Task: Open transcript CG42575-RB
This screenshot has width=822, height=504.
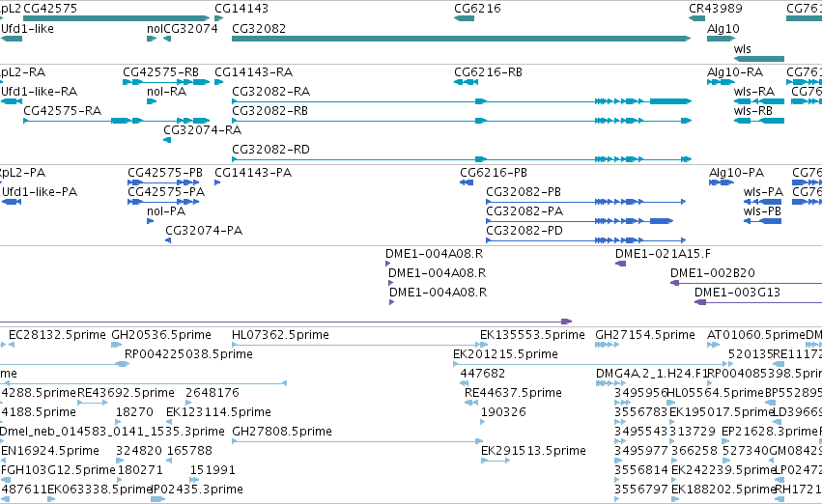Action: pos(160,71)
